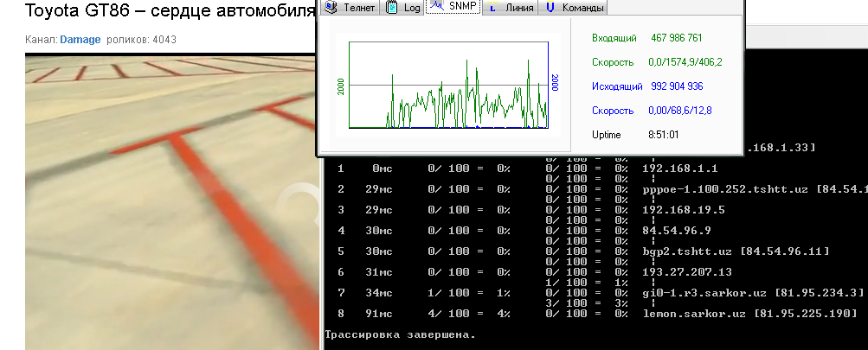The width and height of the screenshot is (868, 350).
Task: Select the incoming speed 0,0/1574,9/406,2
Action: (685, 62)
